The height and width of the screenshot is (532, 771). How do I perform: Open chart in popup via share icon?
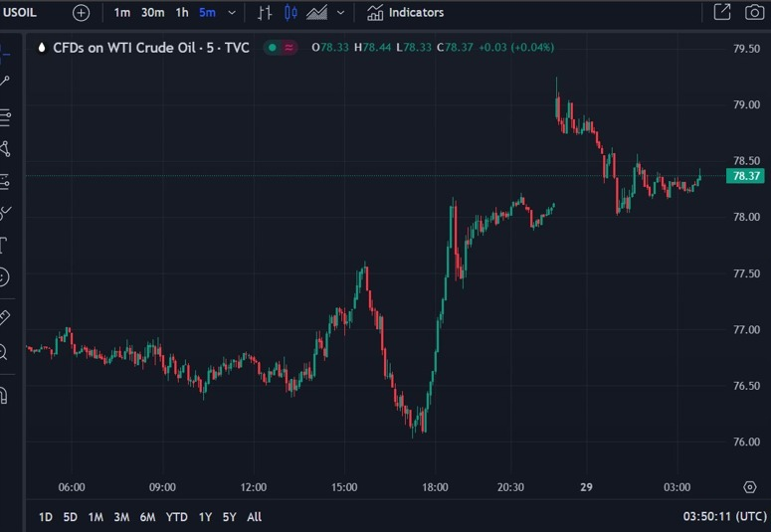(722, 12)
